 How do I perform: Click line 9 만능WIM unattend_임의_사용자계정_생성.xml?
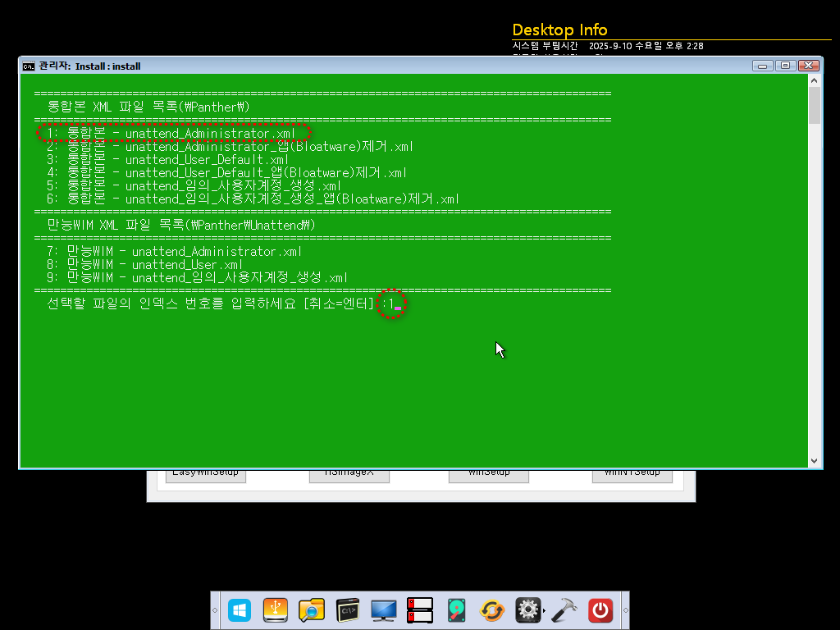pyautogui.click(x=197, y=278)
